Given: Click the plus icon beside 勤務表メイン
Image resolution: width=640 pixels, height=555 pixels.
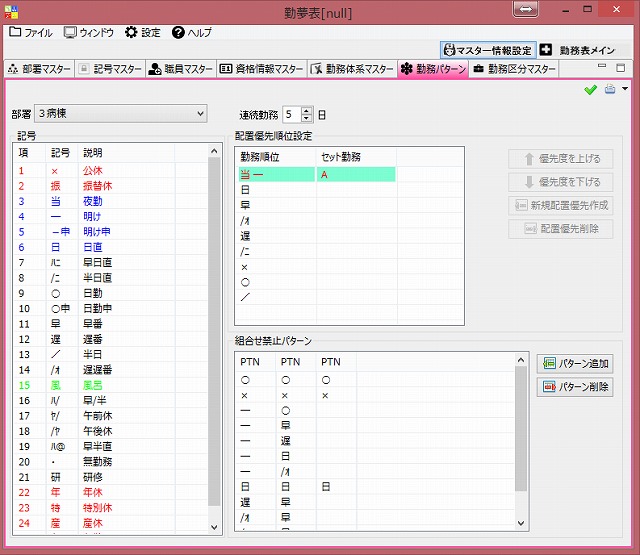Looking at the screenshot, I should pos(546,50).
